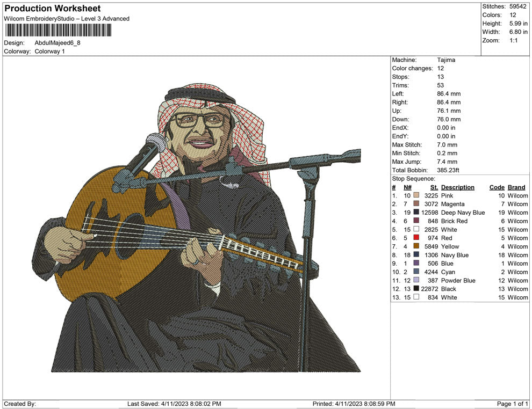The image size is (532, 409).
Task: Click the Left value 86.4 mm
Action: (449, 94)
